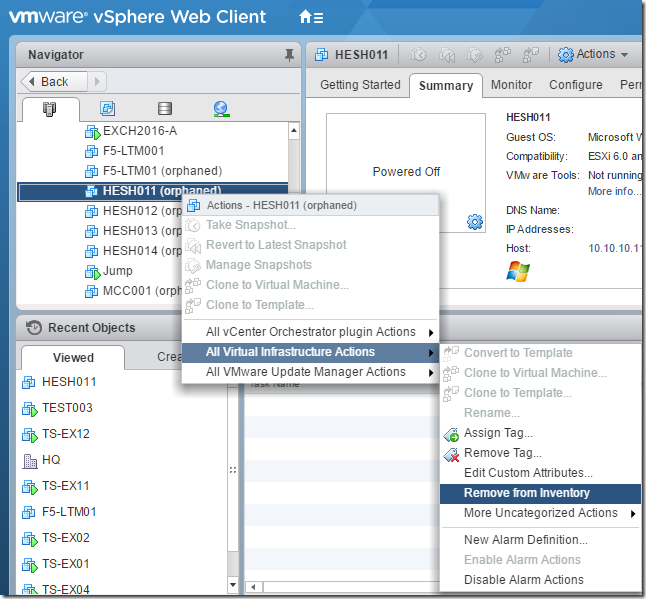Expand All VMware Update Manager Actions submenu
This screenshot has height=599, width=646.
click(311, 372)
